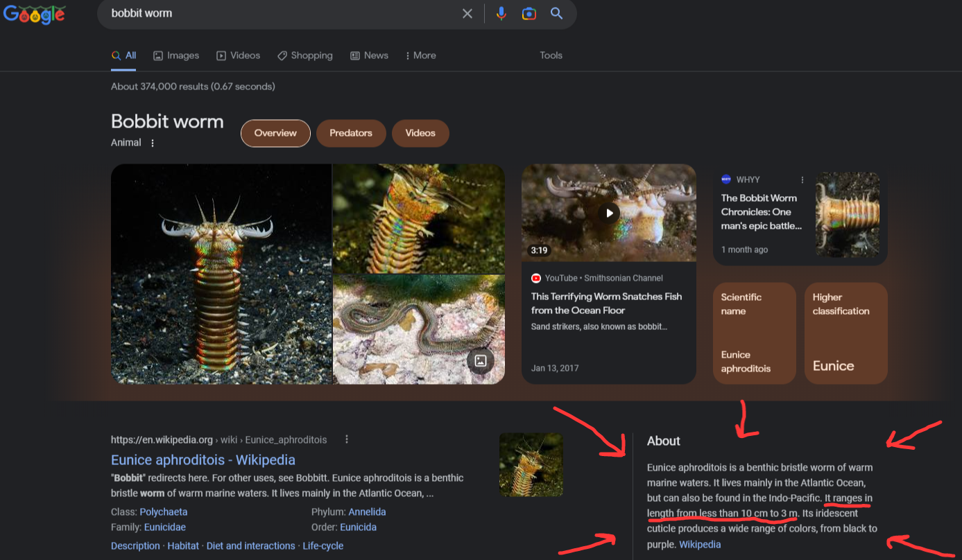The height and width of the screenshot is (560, 962).
Task: Clear the search box with the X icon
Action: click(467, 13)
